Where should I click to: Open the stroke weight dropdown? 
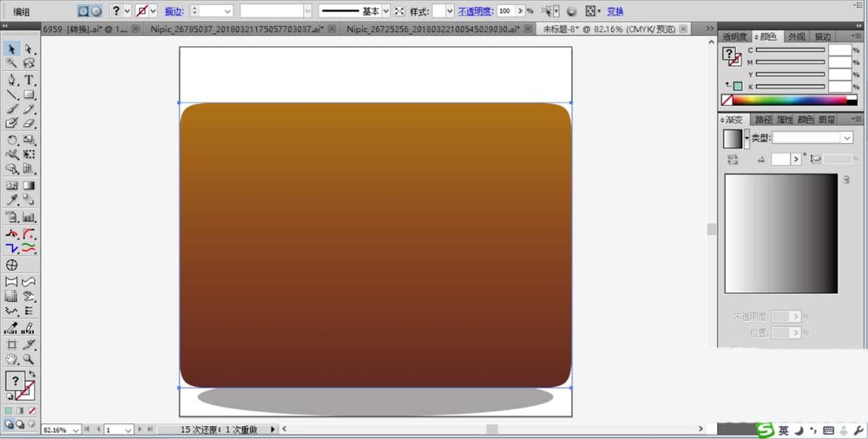[227, 11]
